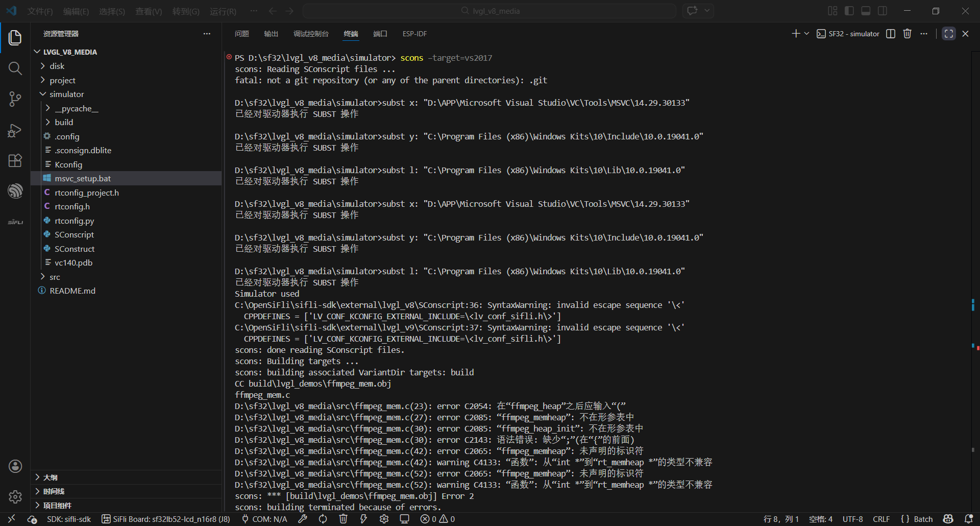This screenshot has height=526, width=980.
Task: Open the Manage gear in activity bar
Action: tap(15, 496)
